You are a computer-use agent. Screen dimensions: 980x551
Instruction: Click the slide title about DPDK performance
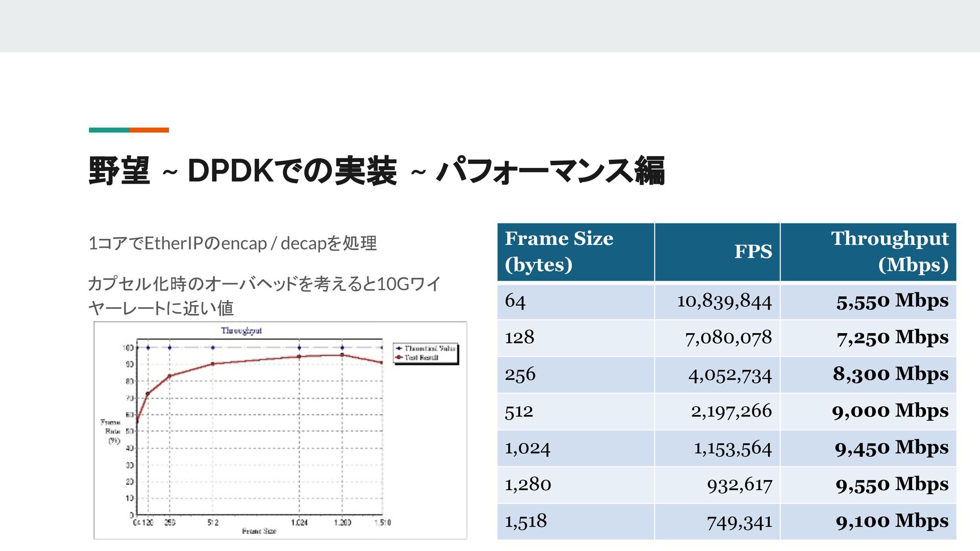[376, 170]
